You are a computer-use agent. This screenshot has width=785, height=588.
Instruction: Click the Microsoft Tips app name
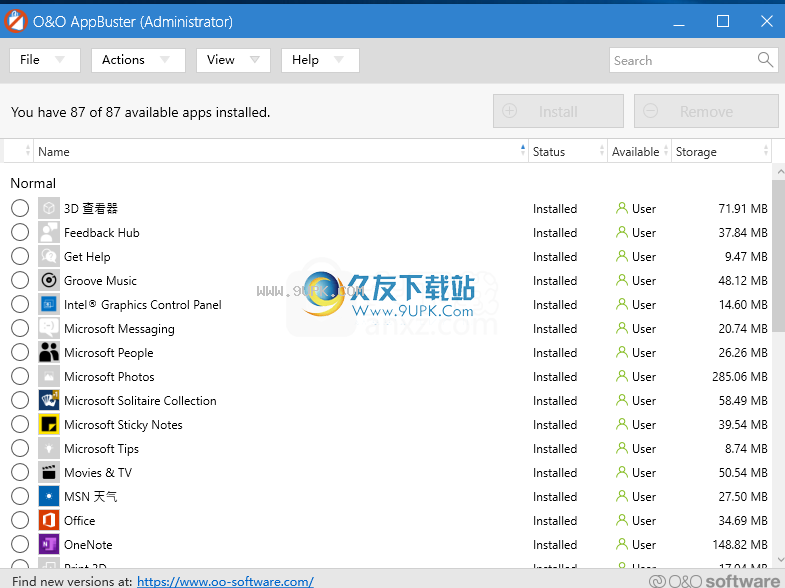point(101,449)
